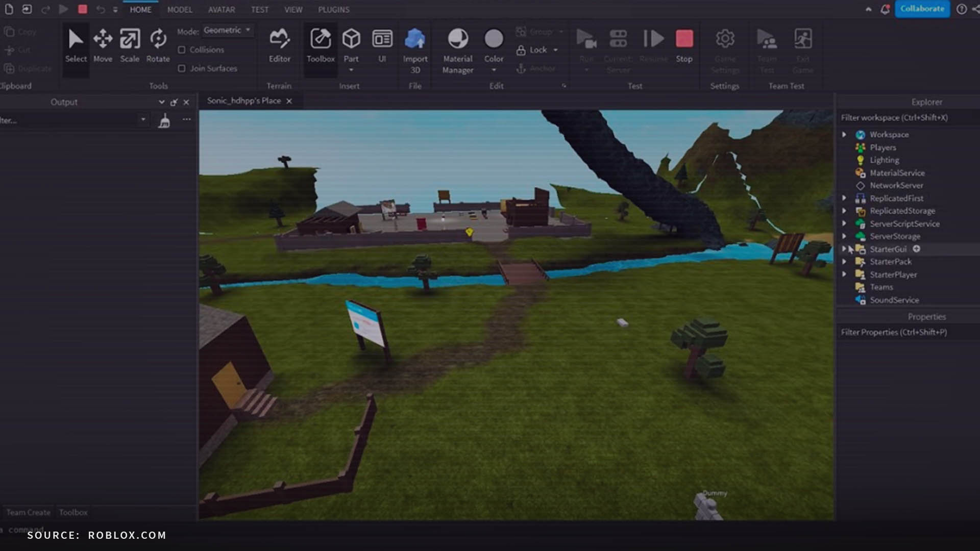980x551 pixels.
Task: Expand the ReplicatedStorage node
Action: click(844, 211)
